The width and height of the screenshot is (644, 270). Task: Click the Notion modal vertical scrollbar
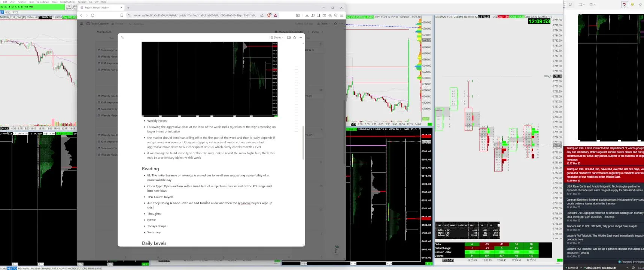303,142
